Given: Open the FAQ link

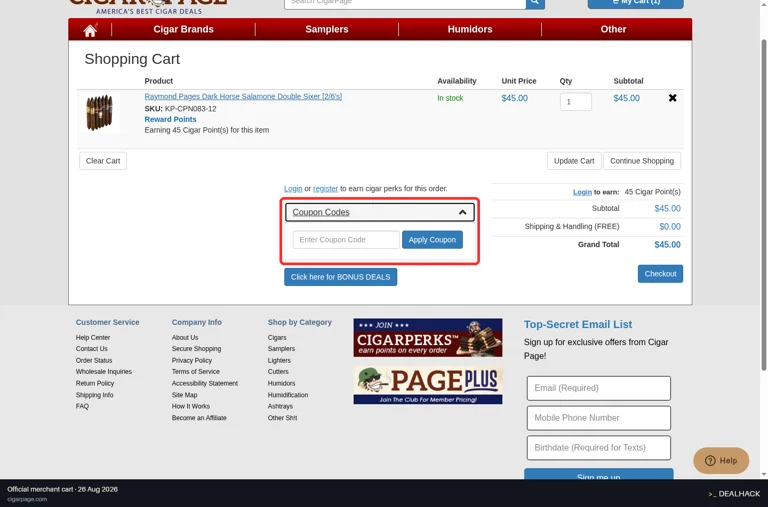Looking at the screenshot, I should [82, 406].
